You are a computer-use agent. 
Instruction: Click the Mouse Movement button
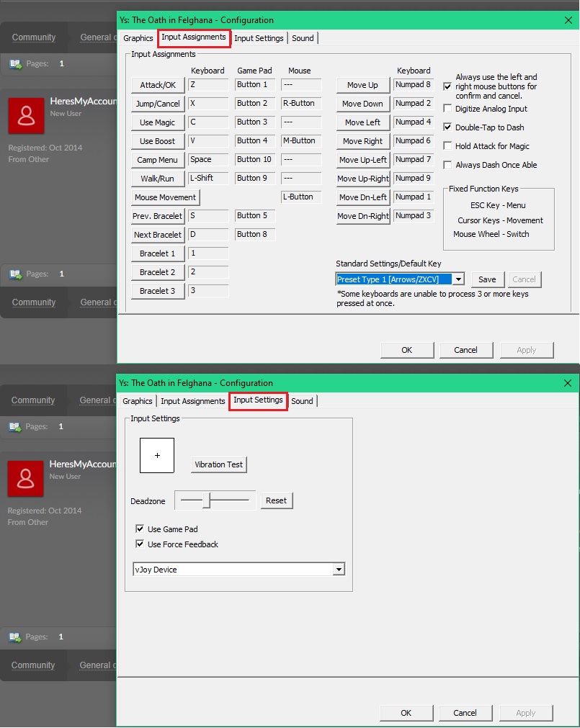click(165, 197)
